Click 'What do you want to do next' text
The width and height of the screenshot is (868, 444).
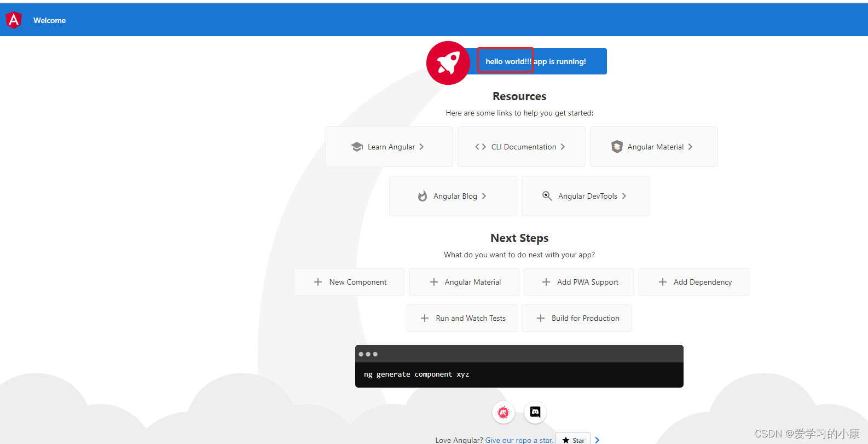pyautogui.click(x=519, y=255)
